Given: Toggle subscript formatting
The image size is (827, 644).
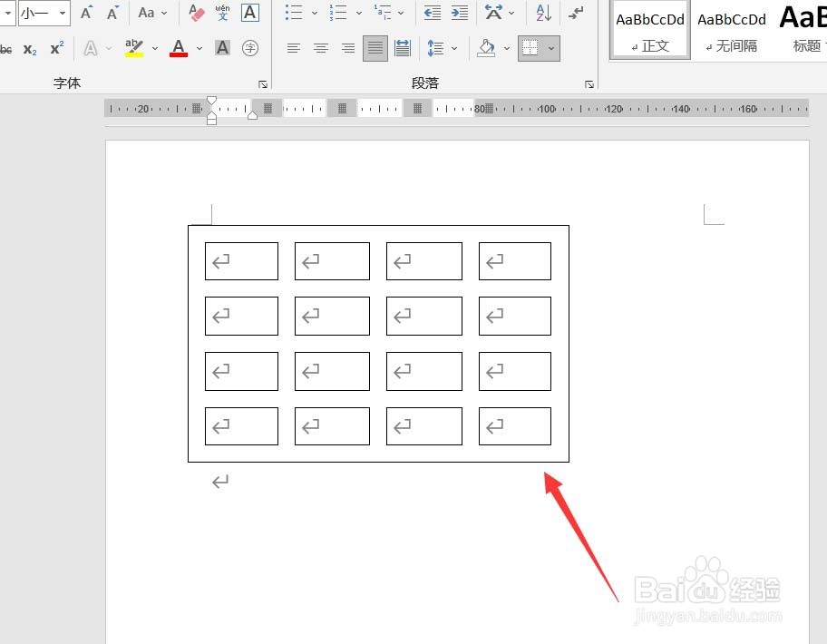Looking at the screenshot, I should pyautogui.click(x=30, y=49).
